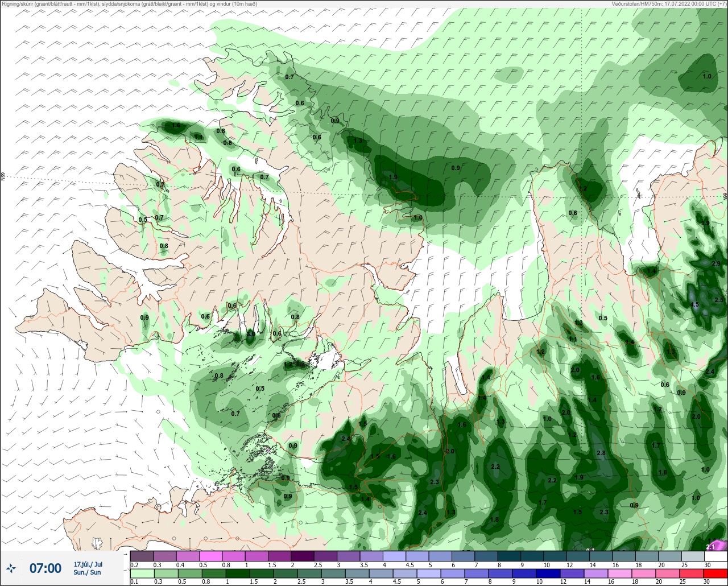This screenshot has width=728, height=586.
Task: Click the '17.júl./ Jul' date text
Action: click(88, 564)
